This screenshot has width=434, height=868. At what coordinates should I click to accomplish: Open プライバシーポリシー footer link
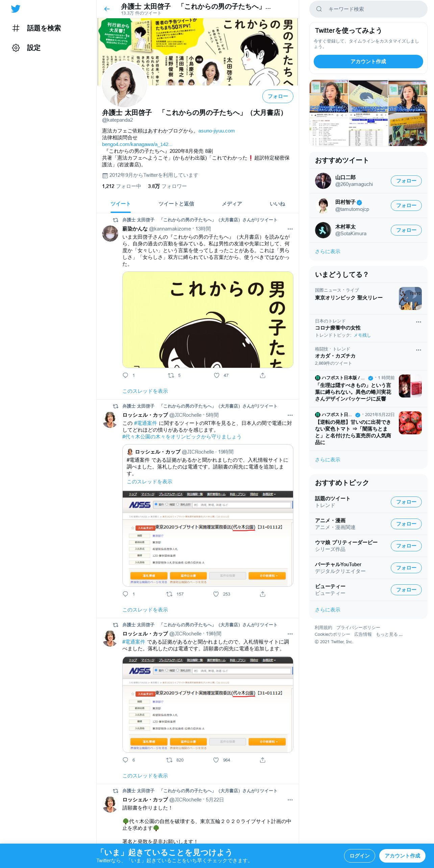coord(358,628)
